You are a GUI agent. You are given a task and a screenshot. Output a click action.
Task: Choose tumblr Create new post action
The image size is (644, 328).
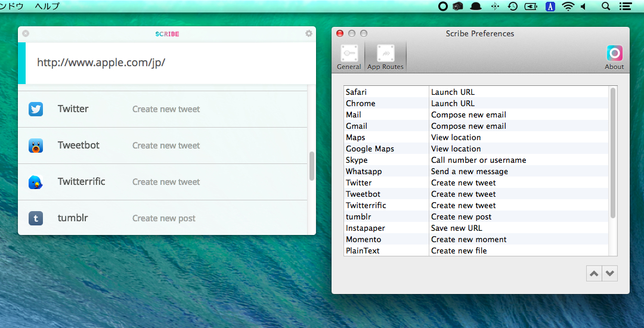pos(164,218)
